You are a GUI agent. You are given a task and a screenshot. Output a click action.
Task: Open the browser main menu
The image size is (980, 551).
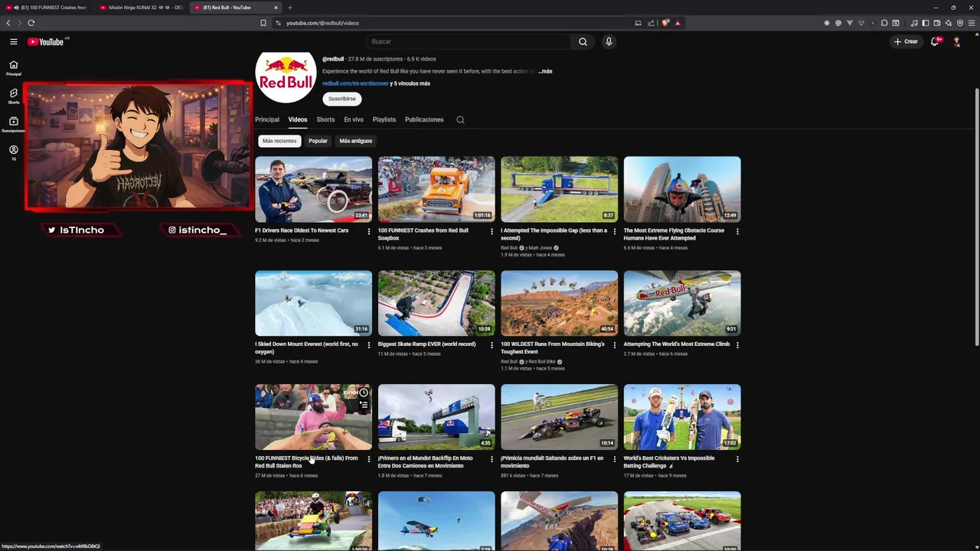[972, 23]
